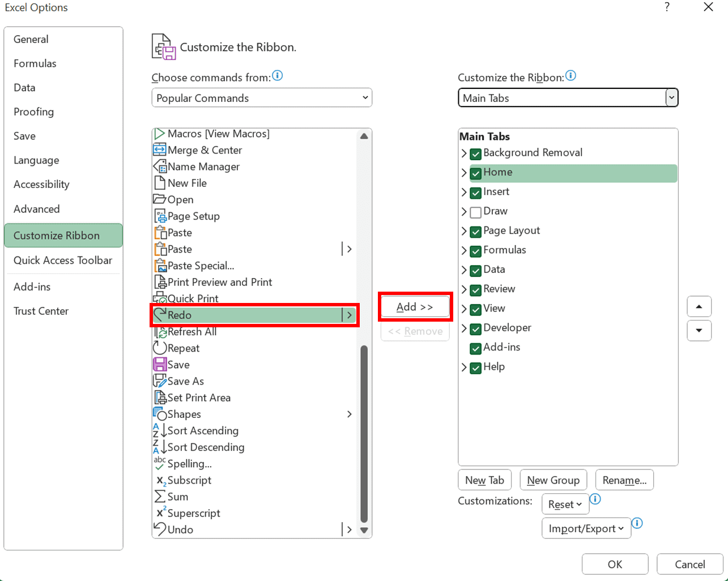Click info icon next to Reset button
Image resolution: width=728 pixels, height=581 pixels.
pyautogui.click(x=595, y=499)
